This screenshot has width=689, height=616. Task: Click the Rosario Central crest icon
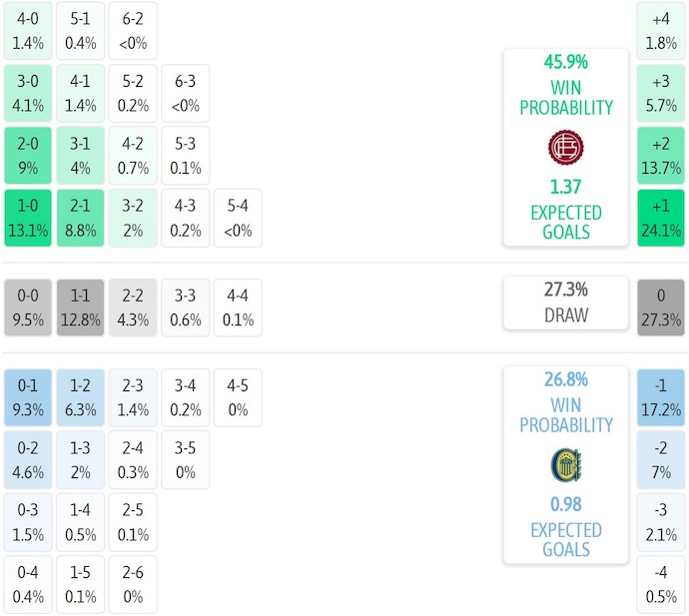pos(565,465)
